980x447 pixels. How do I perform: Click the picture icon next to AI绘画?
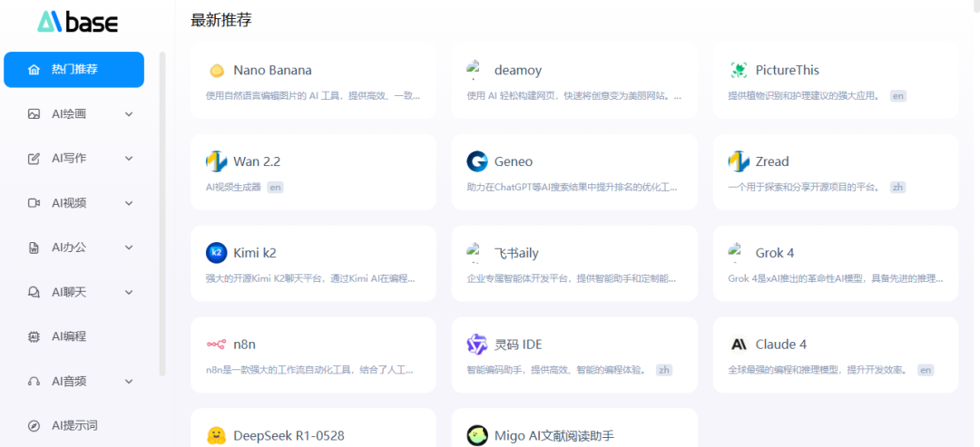point(34,114)
